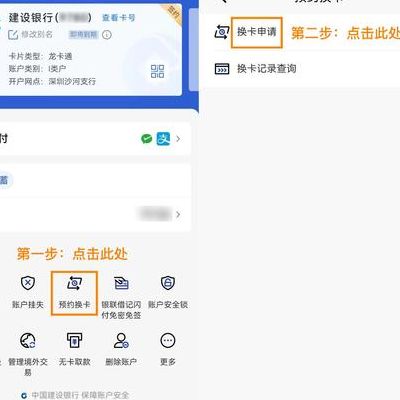Viewport: 400px width, 400px height.
Task: Expand payment row with WeChat and Alipay chevron
Action: pyautogui.click(x=178, y=139)
